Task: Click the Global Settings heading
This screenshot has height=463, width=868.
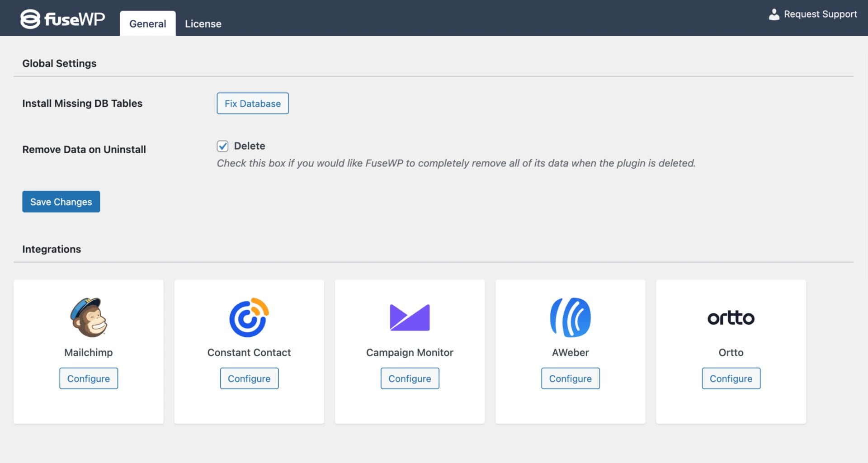Action: pyautogui.click(x=59, y=63)
